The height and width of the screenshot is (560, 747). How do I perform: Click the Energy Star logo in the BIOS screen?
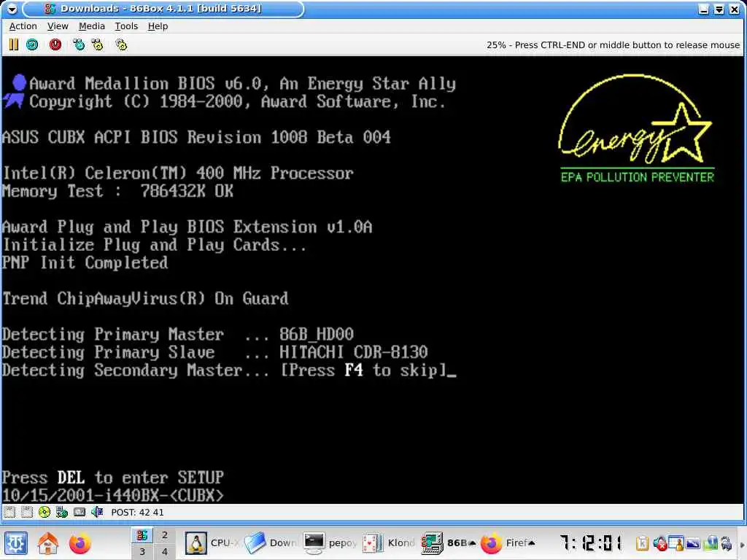tap(636, 128)
